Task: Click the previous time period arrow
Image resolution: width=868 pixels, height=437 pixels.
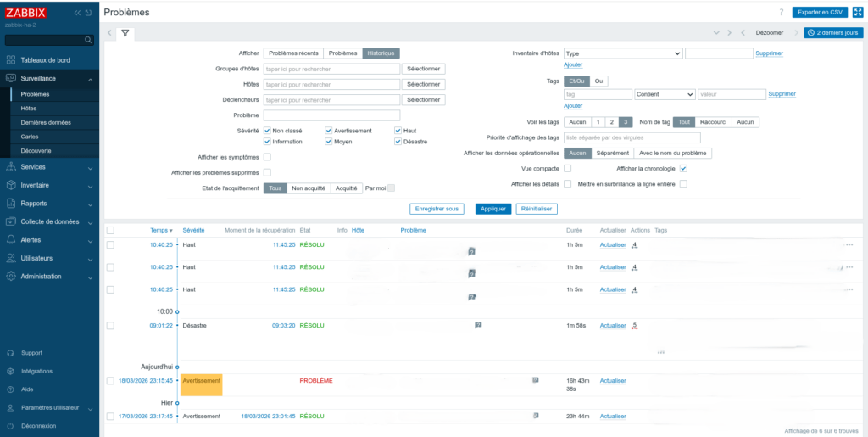Action: click(743, 33)
